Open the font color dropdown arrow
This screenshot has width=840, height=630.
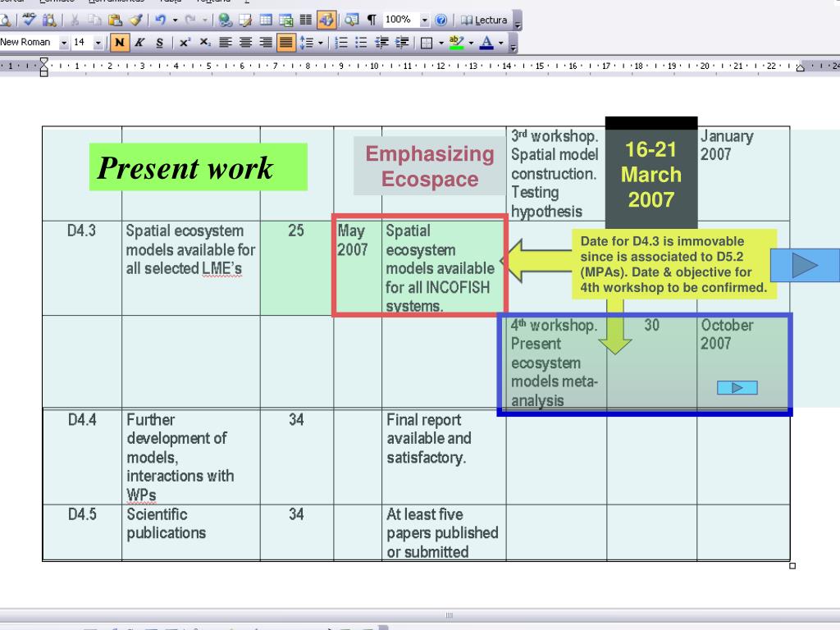point(501,43)
